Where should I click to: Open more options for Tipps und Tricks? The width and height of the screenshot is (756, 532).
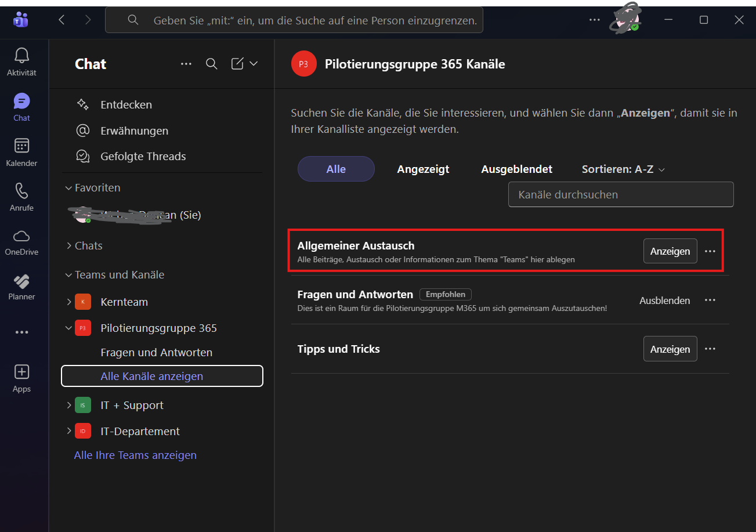tap(710, 349)
